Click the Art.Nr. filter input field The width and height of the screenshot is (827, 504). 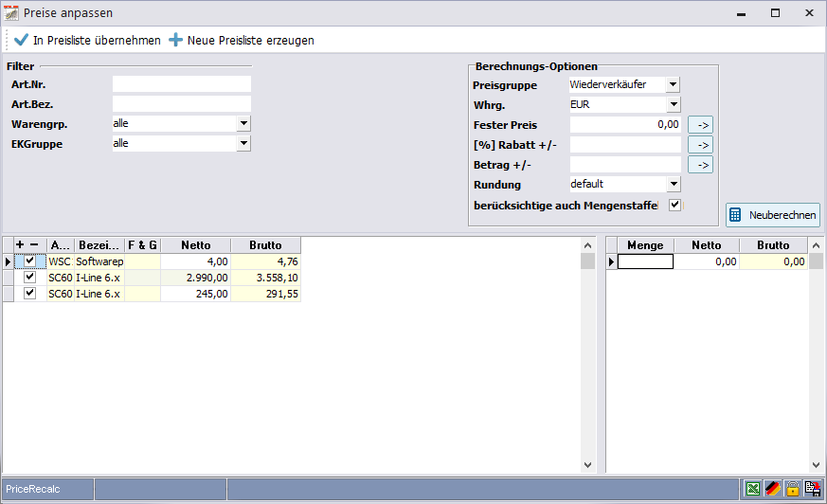click(x=181, y=84)
